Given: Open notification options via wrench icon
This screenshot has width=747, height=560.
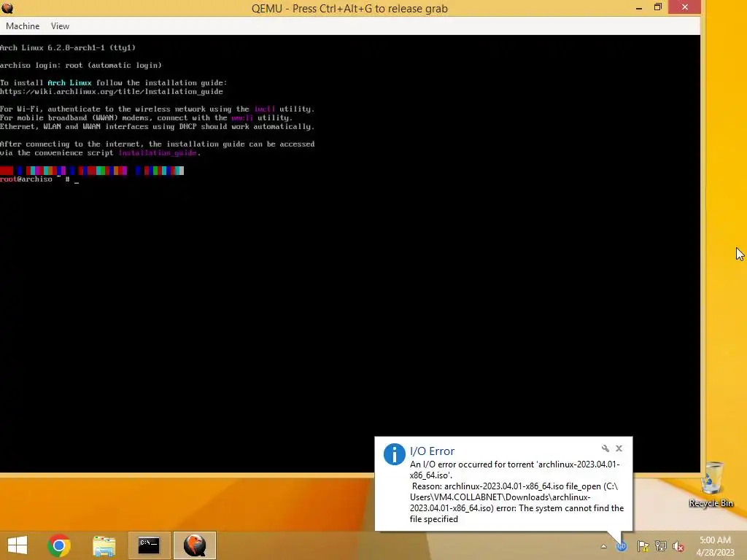Looking at the screenshot, I should click(605, 448).
